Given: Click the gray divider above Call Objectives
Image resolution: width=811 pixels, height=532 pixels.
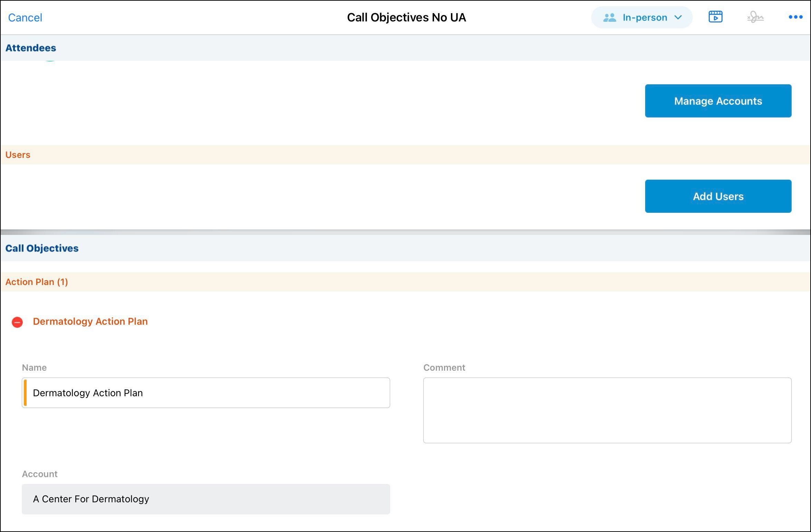Looking at the screenshot, I should click(405, 232).
